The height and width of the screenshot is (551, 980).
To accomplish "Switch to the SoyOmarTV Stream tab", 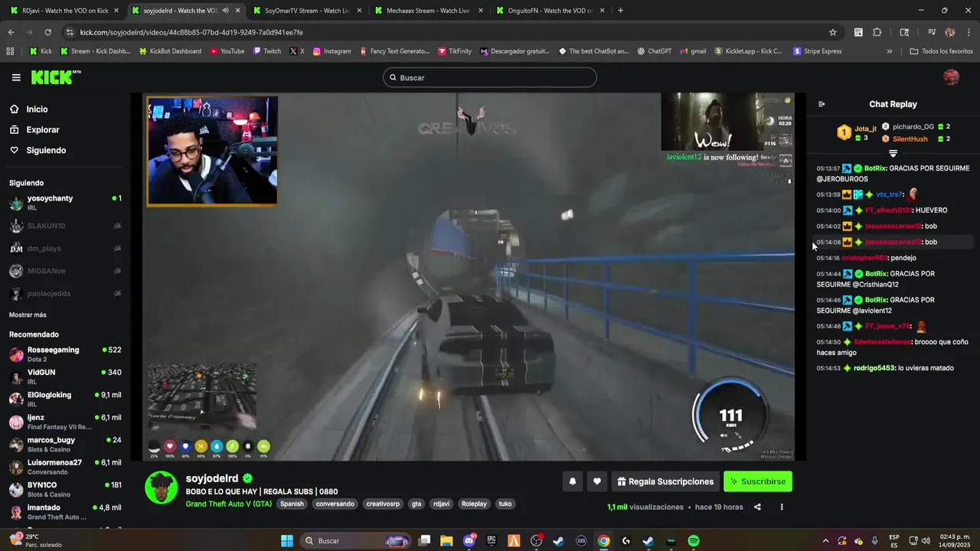I will 307,11.
